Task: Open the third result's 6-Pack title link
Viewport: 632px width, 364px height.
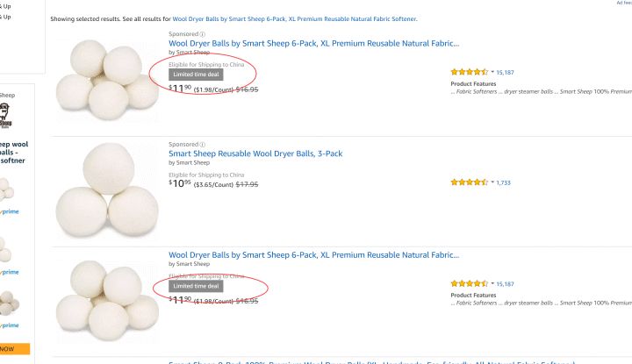Action: [x=313, y=255]
